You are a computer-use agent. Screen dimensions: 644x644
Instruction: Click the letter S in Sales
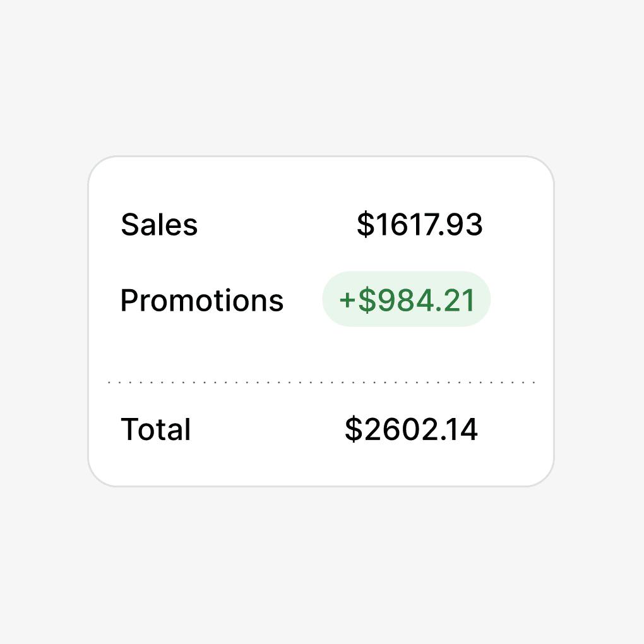(x=129, y=225)
